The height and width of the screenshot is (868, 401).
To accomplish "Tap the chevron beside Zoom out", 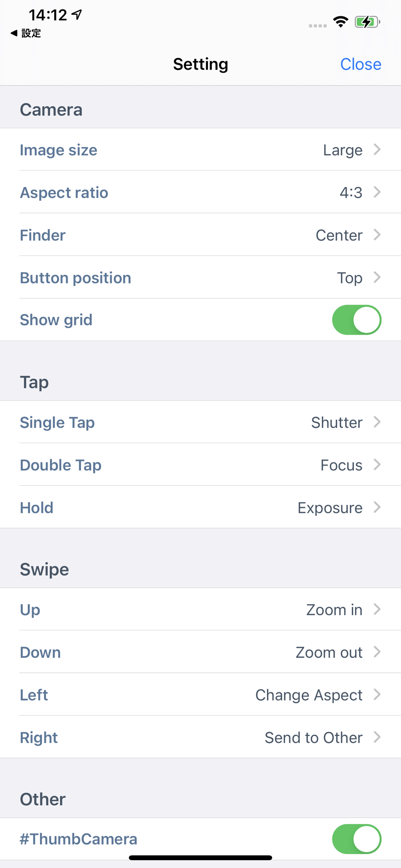I will (x=377, y=652).
